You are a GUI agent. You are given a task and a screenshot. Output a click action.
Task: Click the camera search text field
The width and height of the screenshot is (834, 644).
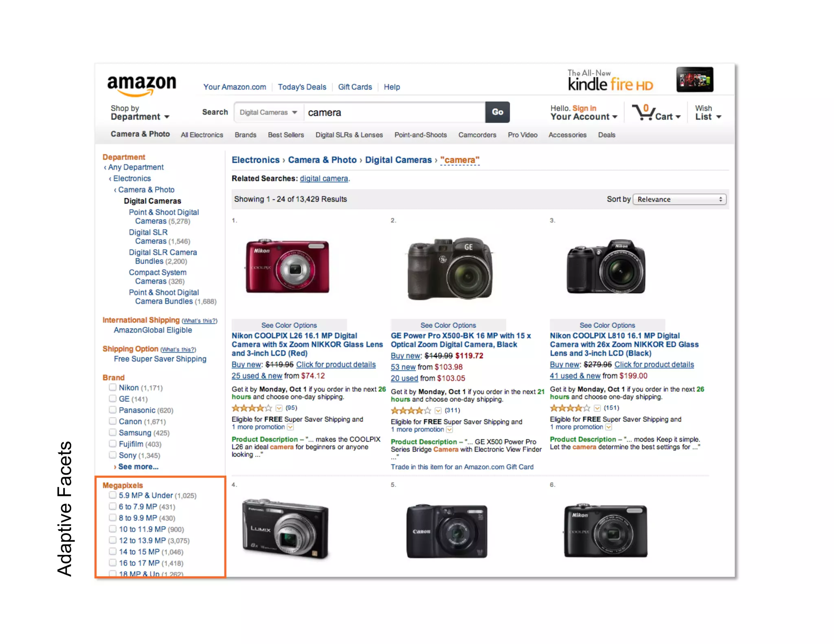(394, 112)
